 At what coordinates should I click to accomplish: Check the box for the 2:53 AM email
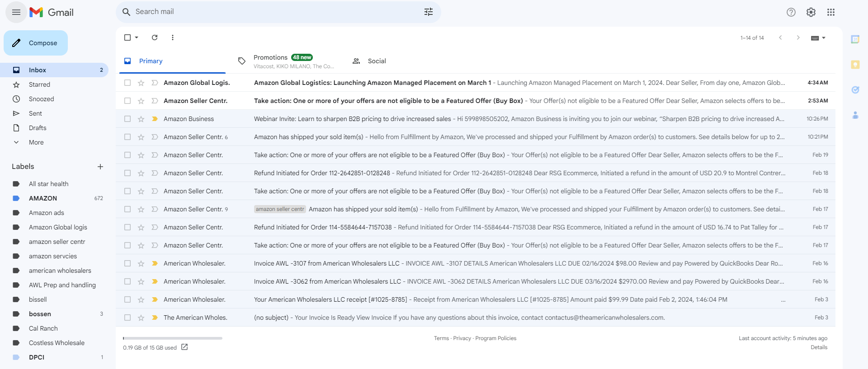pos(127,101)
